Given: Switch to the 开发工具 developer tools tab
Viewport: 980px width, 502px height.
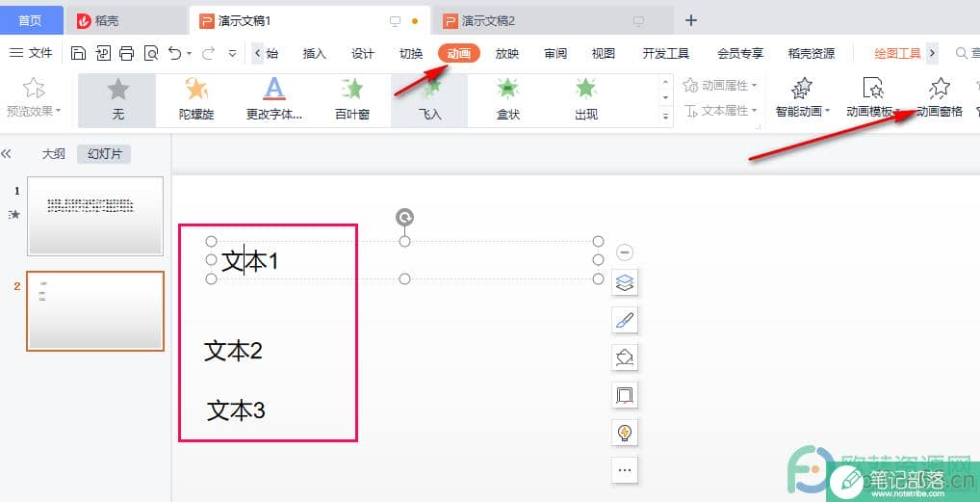Looking at the screenshot, I should point(665,54).
